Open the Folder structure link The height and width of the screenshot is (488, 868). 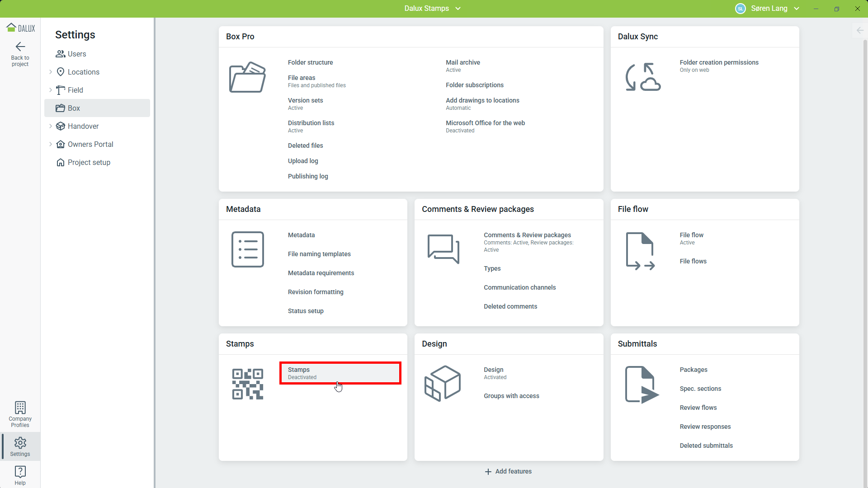coord(310,62)
